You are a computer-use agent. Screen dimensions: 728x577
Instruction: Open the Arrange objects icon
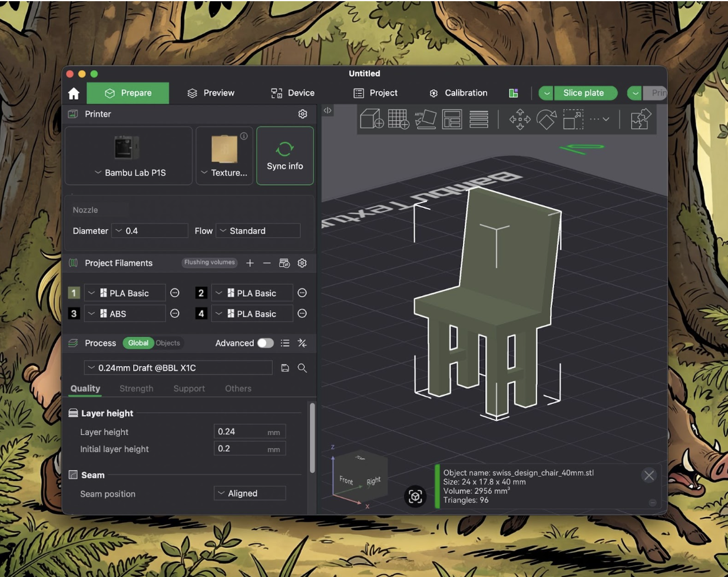(452, 120)
